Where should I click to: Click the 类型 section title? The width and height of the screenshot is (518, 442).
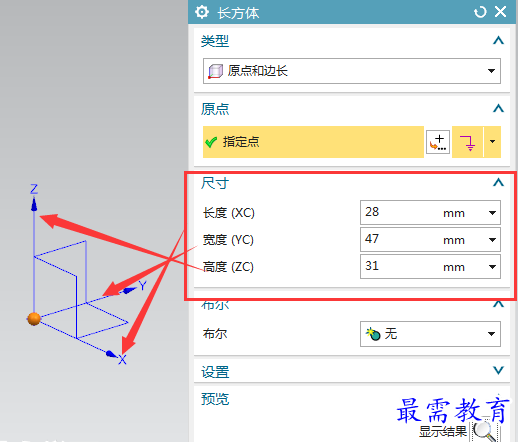[x=215, y=41]
